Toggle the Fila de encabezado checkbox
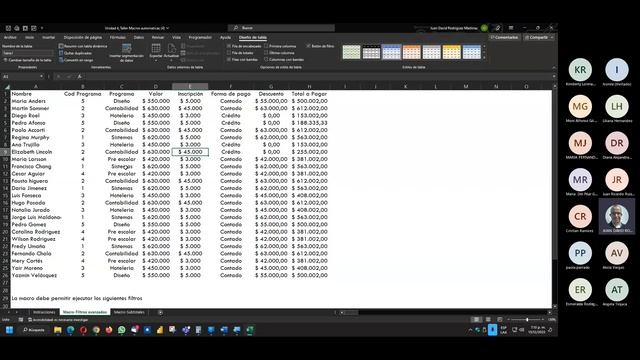Screen dimensions: 640x360 coord(229,46)
